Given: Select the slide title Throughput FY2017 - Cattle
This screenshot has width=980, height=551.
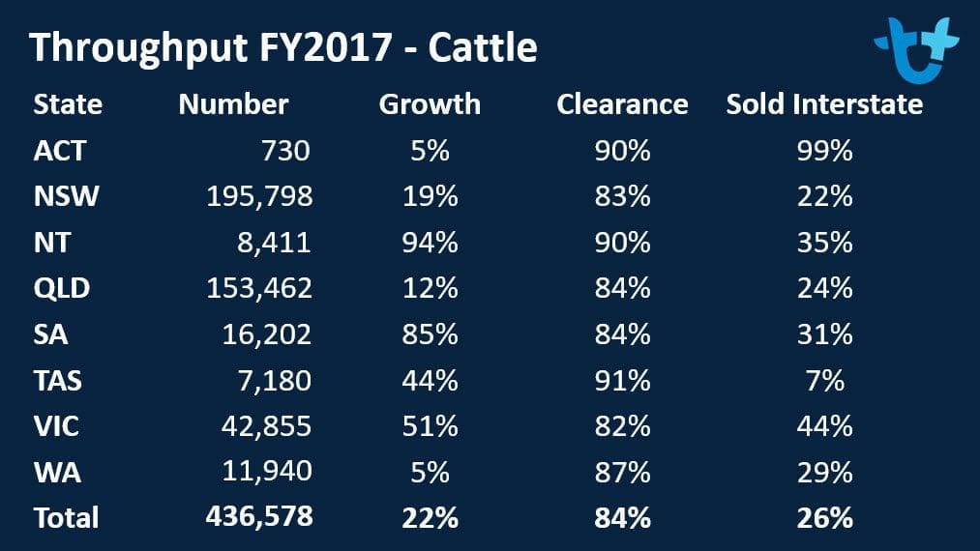Looking at the screenshot, I should point(283,47).
